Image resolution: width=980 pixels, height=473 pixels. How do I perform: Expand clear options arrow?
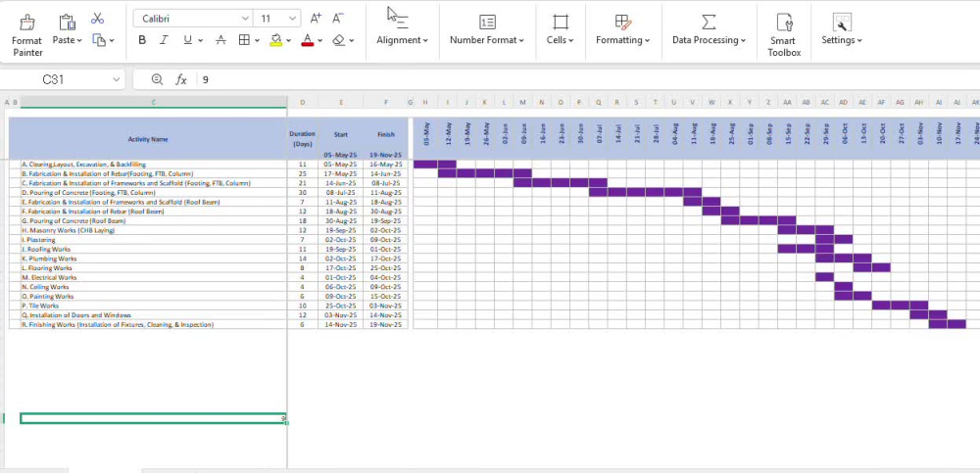coord(352,40)
